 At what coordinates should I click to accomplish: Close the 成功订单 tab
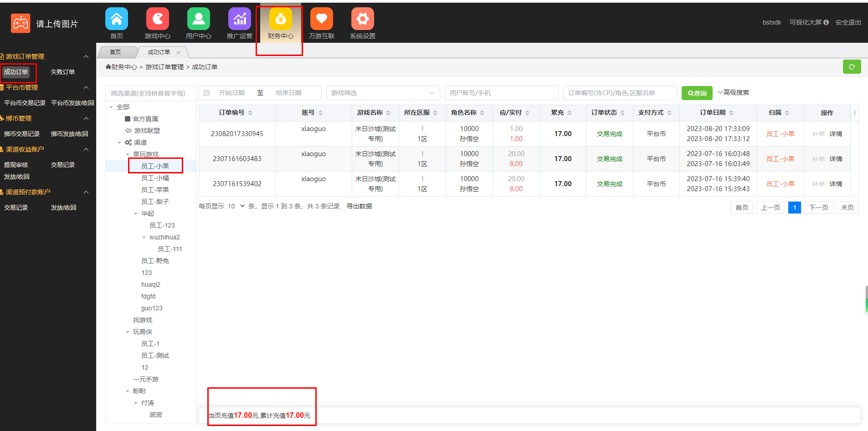pos(178,52)
